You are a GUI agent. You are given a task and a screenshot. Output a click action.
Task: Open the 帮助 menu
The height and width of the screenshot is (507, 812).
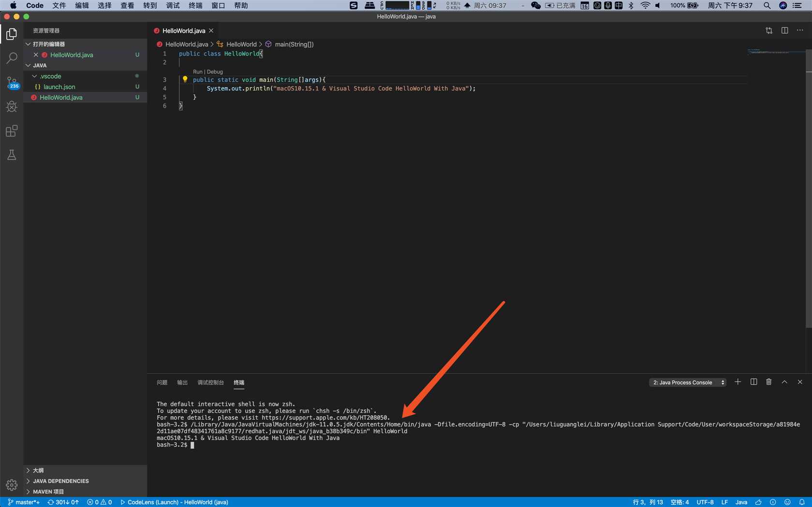[x=241, y=5]
